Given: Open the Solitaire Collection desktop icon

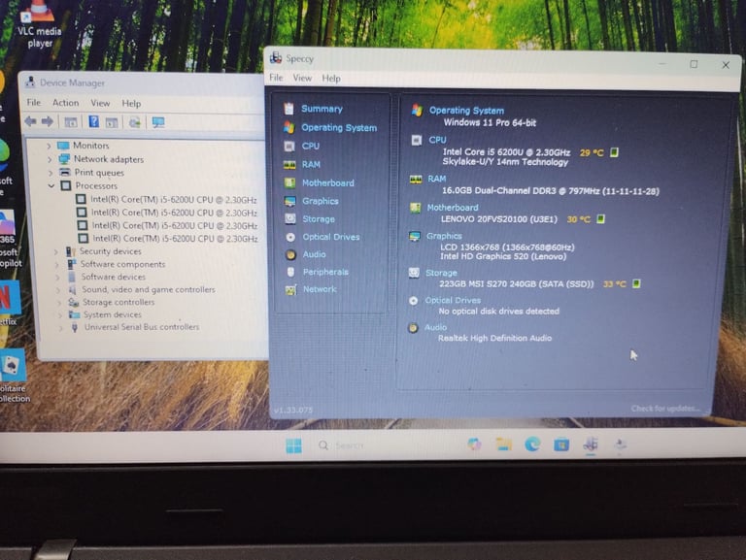Looking at the screenshot, I should (x=14, y=377).
